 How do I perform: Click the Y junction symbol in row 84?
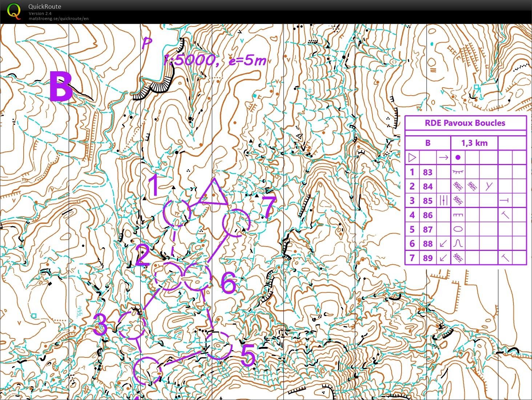coord(489,186)
